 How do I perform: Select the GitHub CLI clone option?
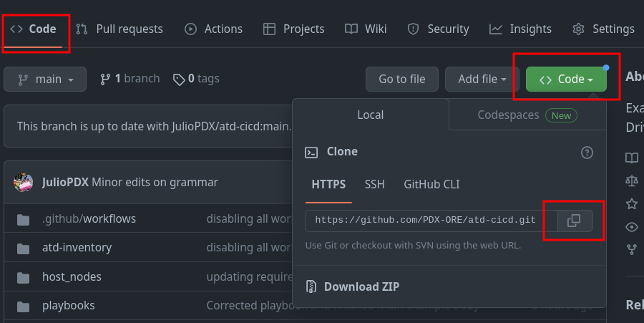(x=431, y=185)
